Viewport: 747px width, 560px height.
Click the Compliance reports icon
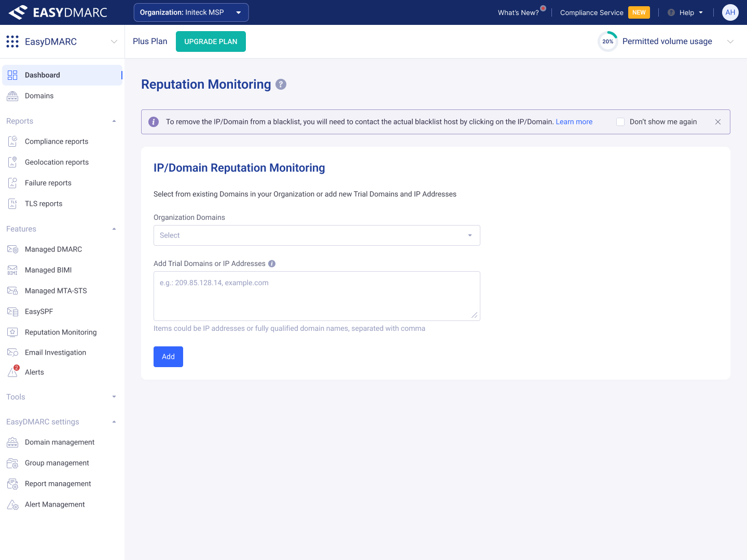pos(12,141)
